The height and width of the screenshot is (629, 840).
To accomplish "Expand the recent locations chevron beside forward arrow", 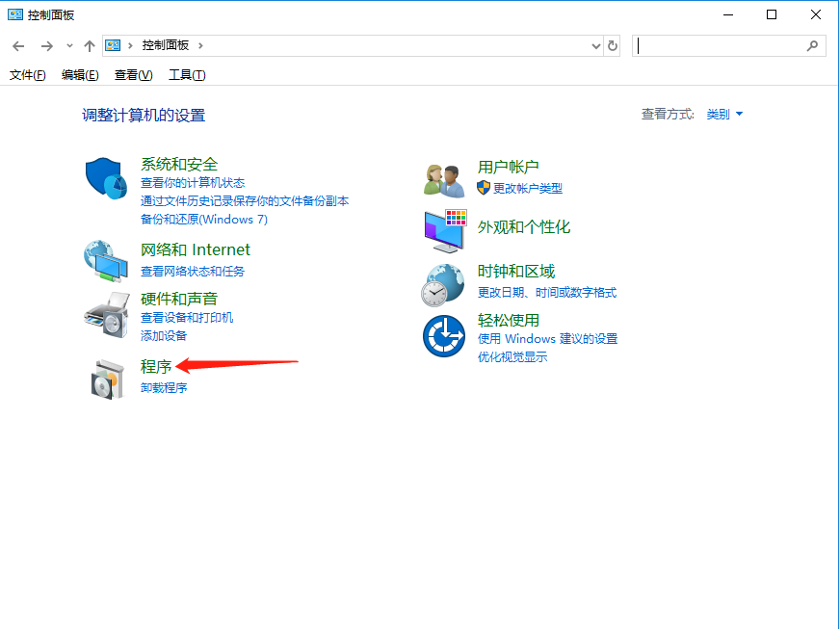I will coord(69,45).
